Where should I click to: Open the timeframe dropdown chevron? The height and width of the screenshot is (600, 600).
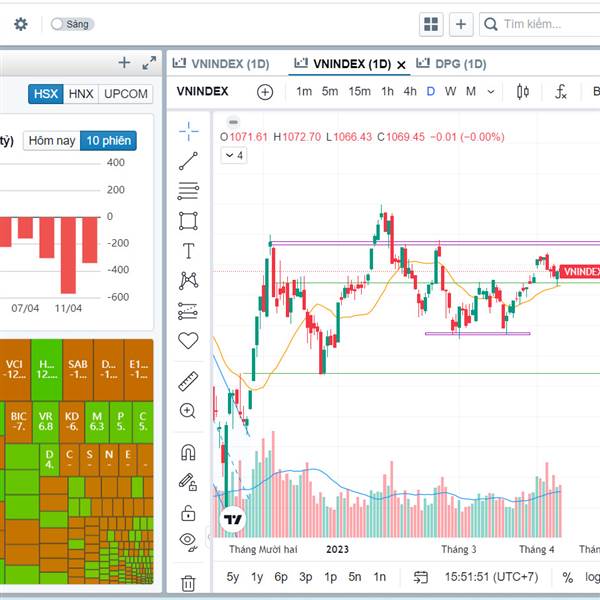[x=491, y=92]
